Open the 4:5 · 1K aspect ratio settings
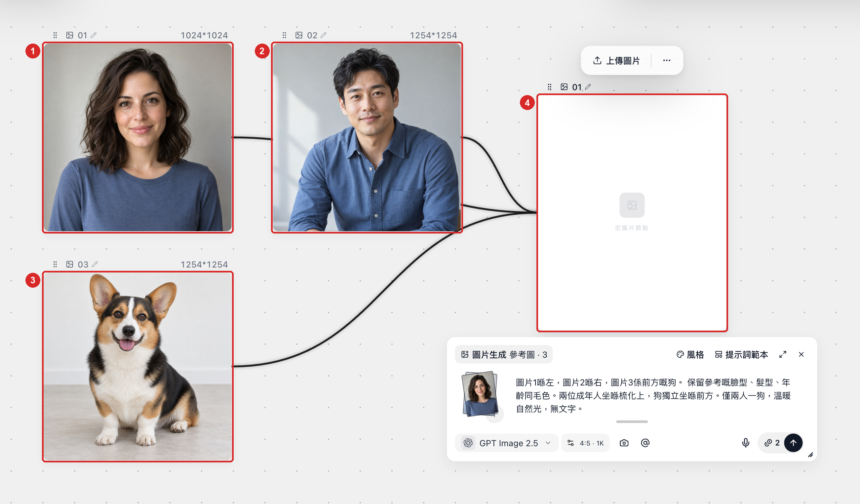Screen dimensions: 860x504 [586, 443]
